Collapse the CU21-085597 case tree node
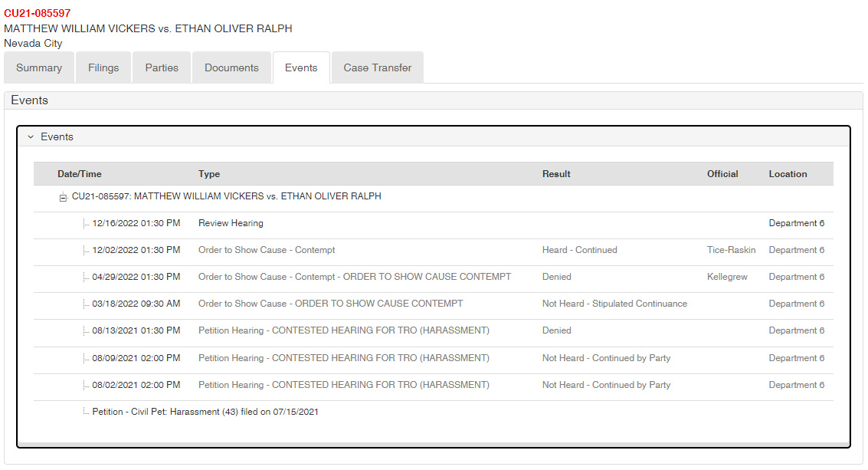 (63, 197)
